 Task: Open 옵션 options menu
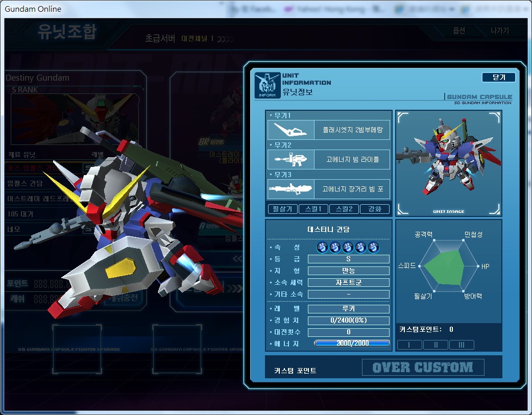458,31
